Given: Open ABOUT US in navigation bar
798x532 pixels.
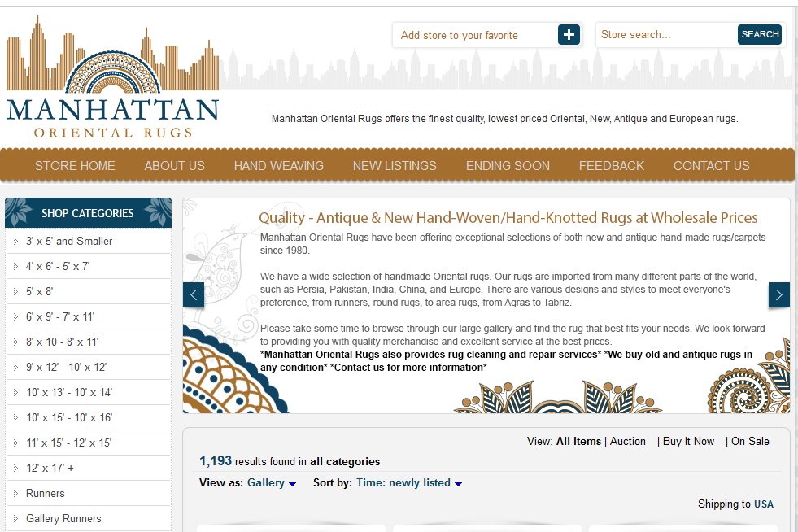Looking at the screenshot, I should click(x=175, y=166).
